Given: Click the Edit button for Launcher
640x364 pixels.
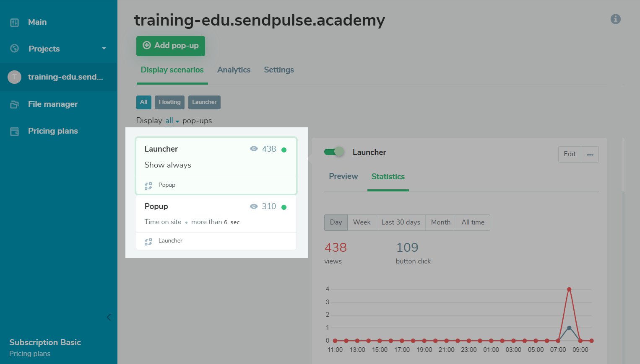Looking at the screenshot, I should click(569, 154).
